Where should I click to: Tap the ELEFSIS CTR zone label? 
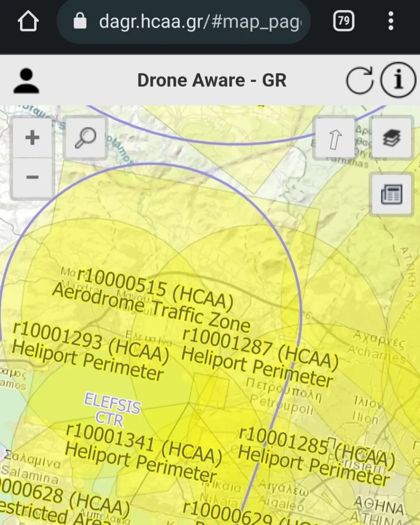(x=112, y=409)
